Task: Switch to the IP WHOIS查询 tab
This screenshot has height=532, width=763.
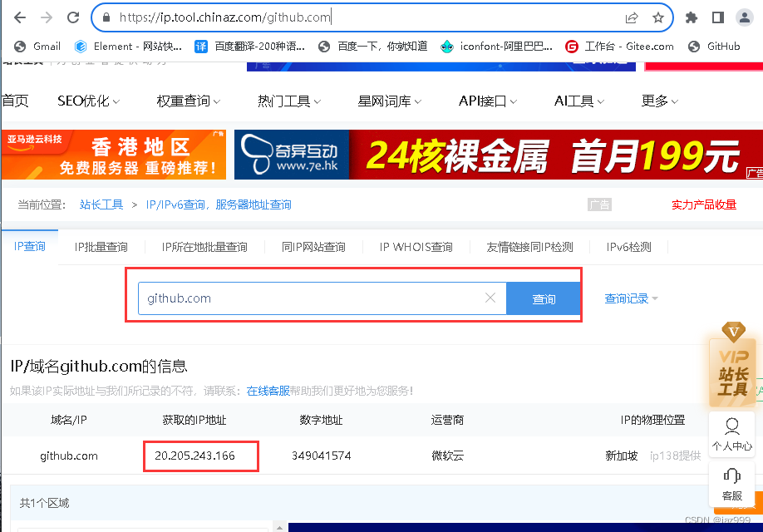Action: (x=416, y=247)
